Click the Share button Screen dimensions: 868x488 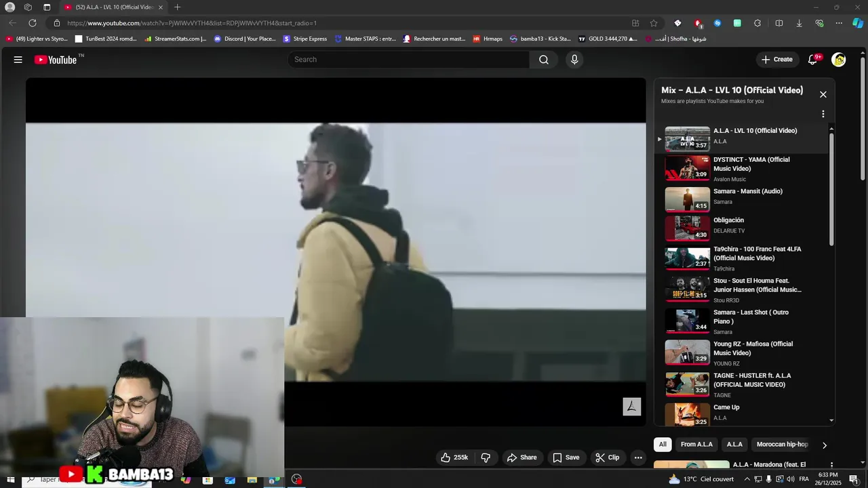[522, 457]
